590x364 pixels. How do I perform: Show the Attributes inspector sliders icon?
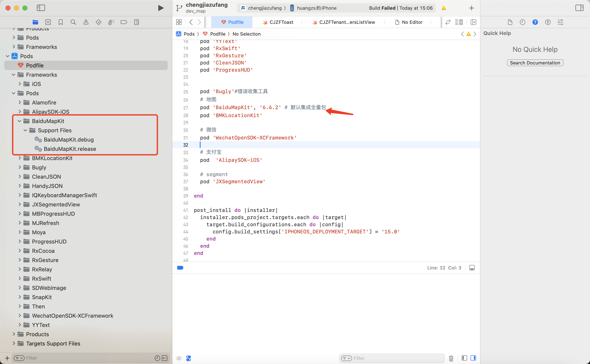(560, 22)
